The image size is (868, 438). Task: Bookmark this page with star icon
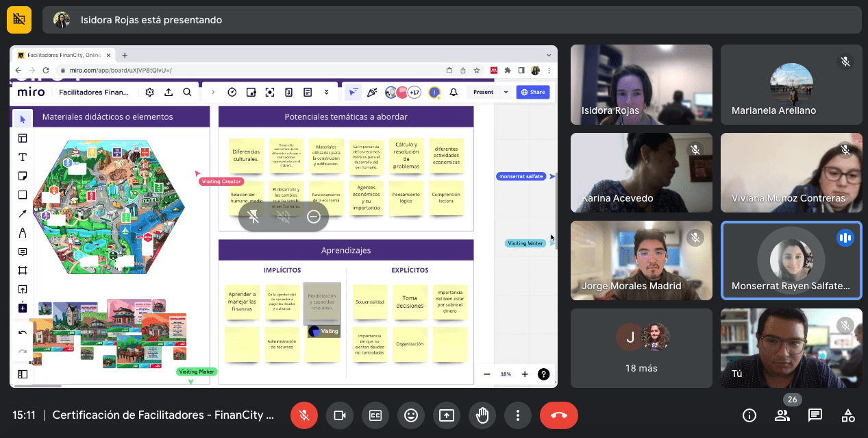[x=476, y=71]
